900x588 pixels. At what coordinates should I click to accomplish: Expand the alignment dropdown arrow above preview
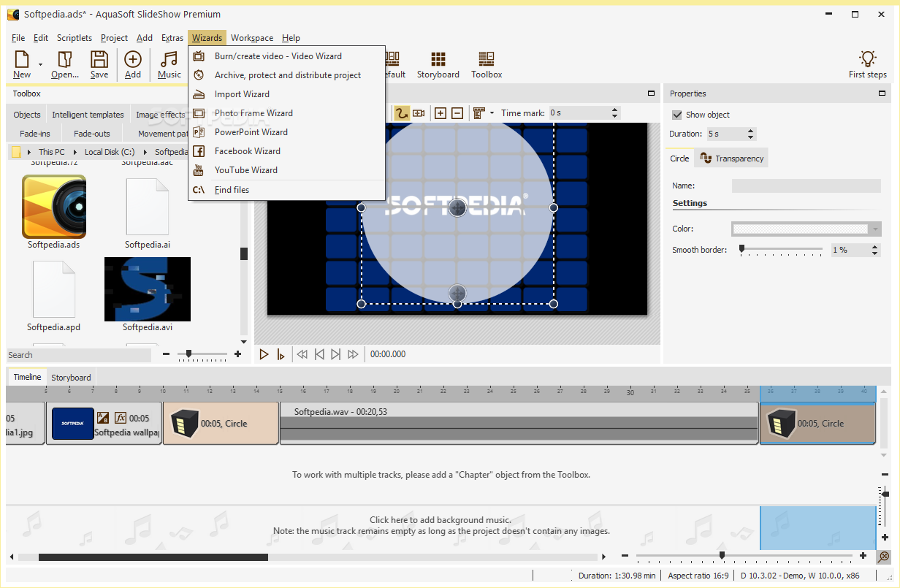click(492, 113)
